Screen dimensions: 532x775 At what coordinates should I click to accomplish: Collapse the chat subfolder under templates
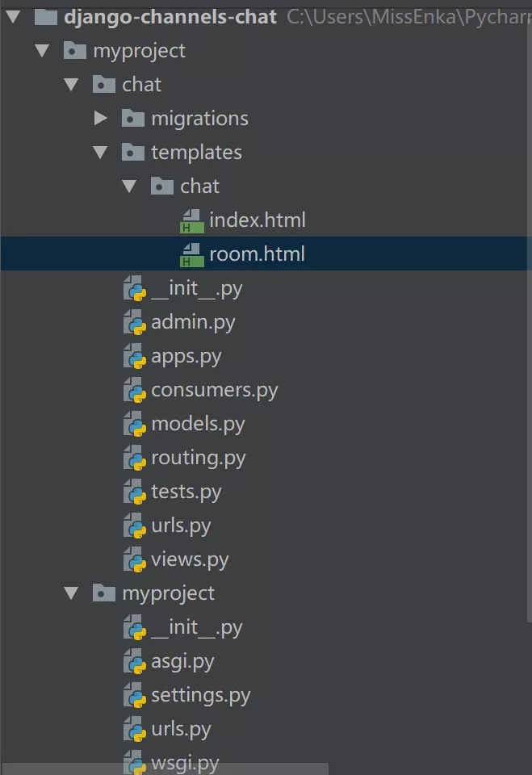(129, 186)
